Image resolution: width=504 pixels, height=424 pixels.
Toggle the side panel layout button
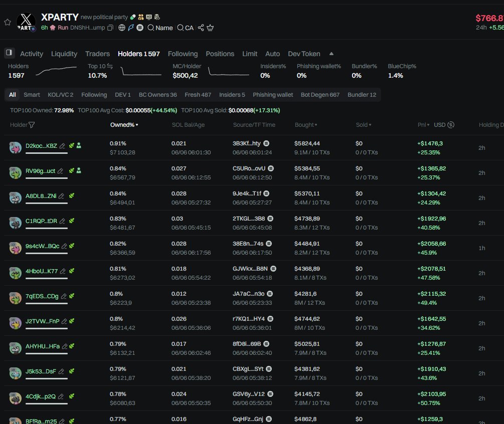tap(9, 52)
